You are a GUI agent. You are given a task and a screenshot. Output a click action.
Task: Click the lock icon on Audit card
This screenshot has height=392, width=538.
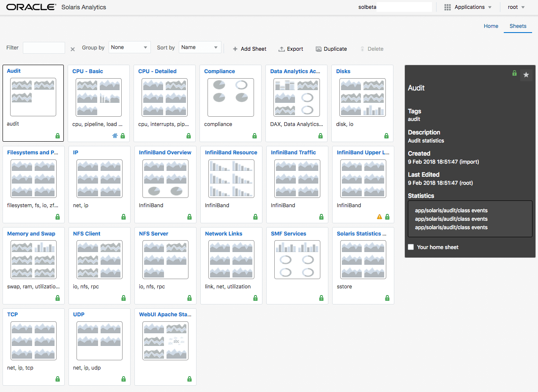57,136
